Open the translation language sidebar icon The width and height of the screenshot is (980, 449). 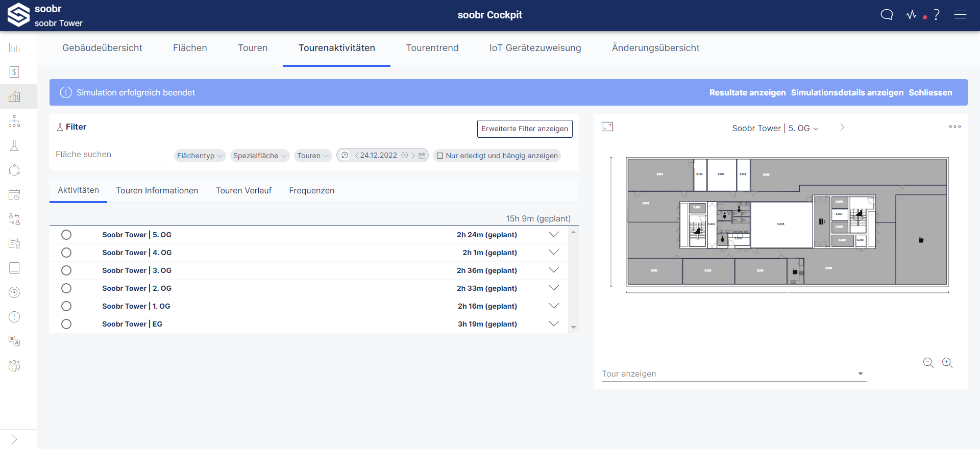[14, 341]
